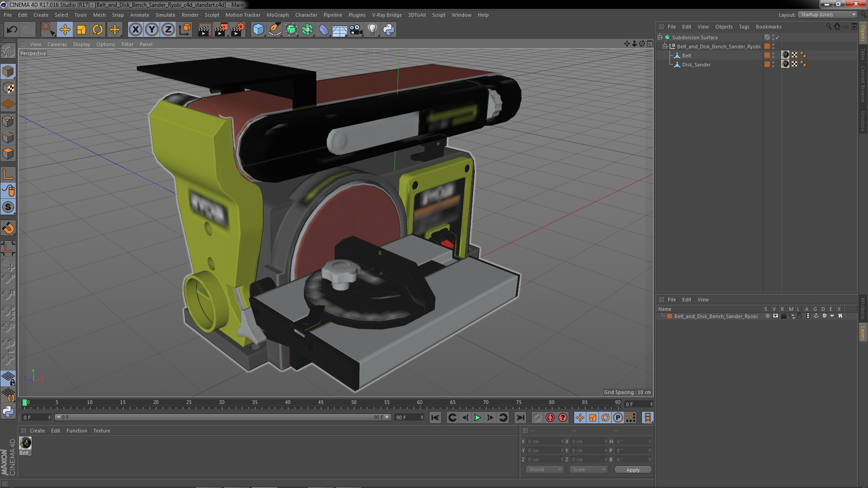Toggle the Subdivision Surface enable checkmark
This screenshot has height=488, width=868.
click(x=778, y=38)
